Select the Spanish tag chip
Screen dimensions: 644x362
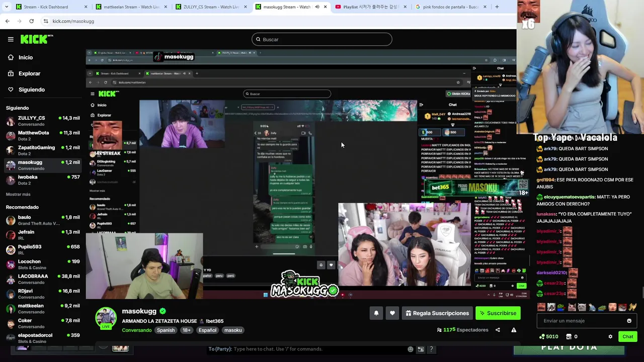166,330
